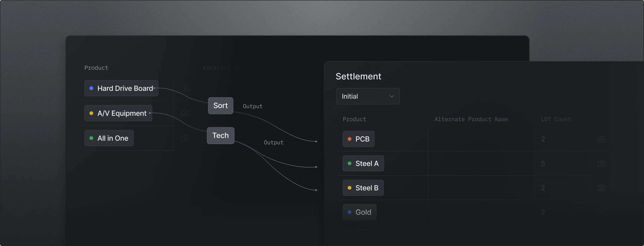Click the Gold product tag
This screenshot has width=644, height=246.
coord(360,212)
